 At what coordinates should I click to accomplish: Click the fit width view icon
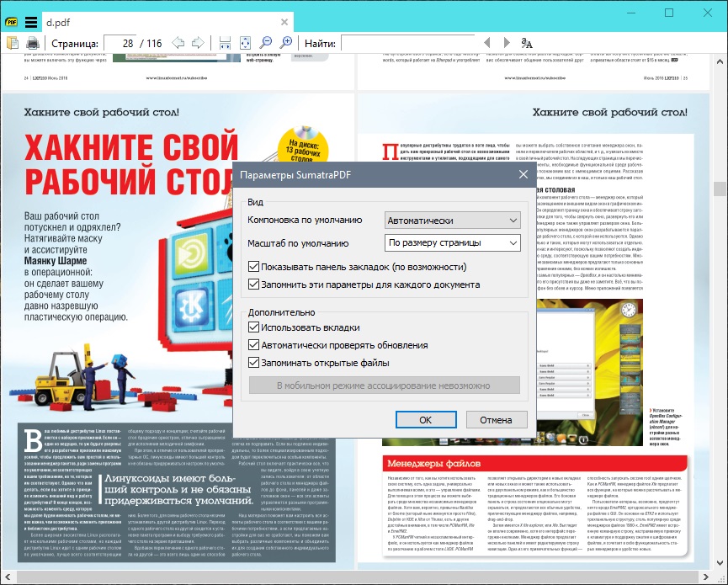[x=225, y=43]
